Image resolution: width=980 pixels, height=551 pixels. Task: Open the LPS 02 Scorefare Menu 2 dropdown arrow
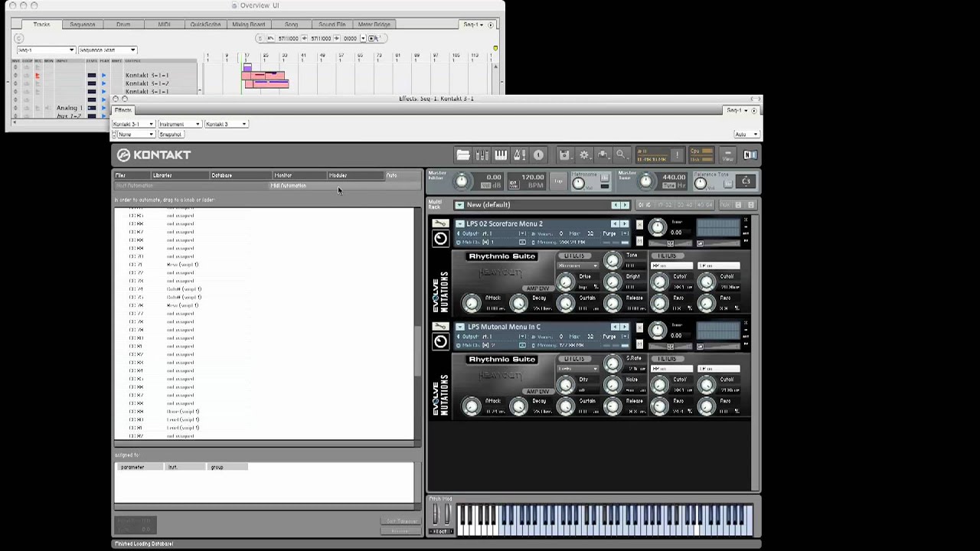pyautogui.click(x=460, y=224)
